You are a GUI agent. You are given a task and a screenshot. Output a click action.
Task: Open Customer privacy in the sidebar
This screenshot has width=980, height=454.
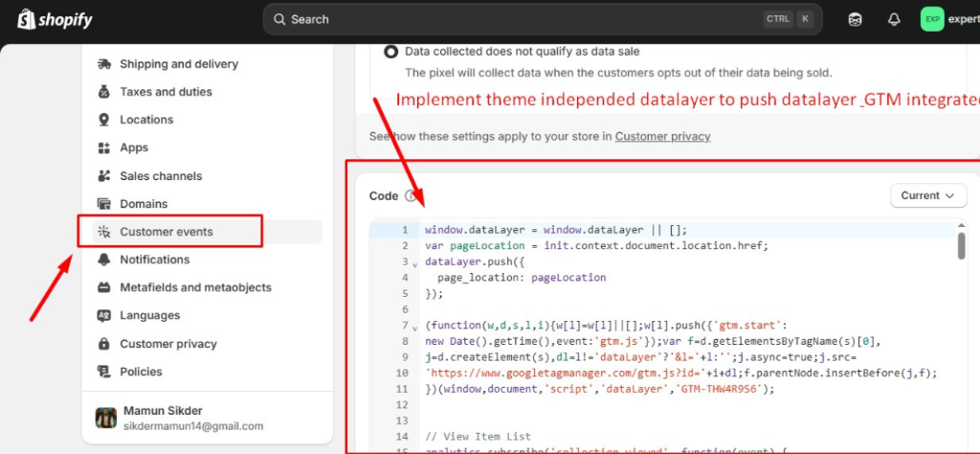pyautogui.click(x=168, y=344)
